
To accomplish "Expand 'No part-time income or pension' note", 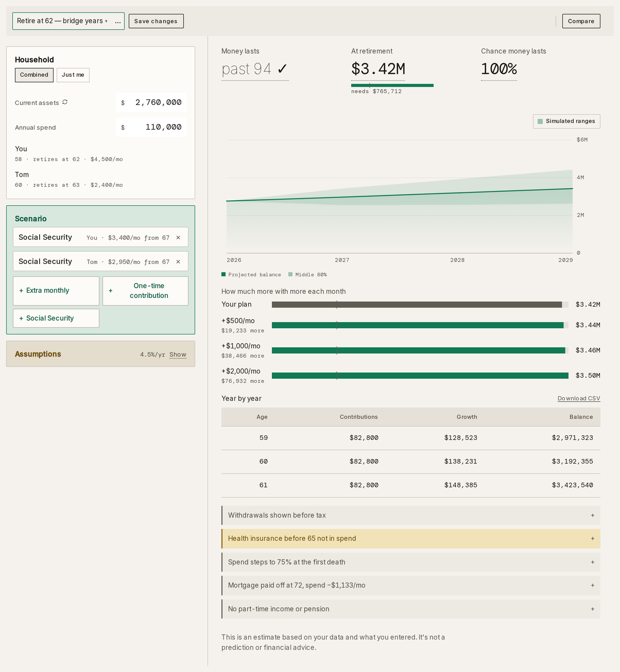I will tap(411, 609).
